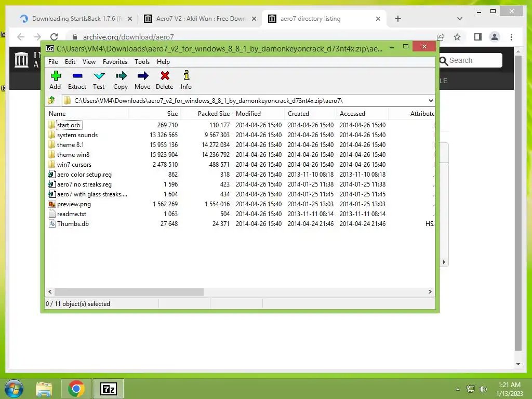Click the Add toolbar icon in 7-Zip
This screenshot has height=399, width=532.
click(55, 80)
